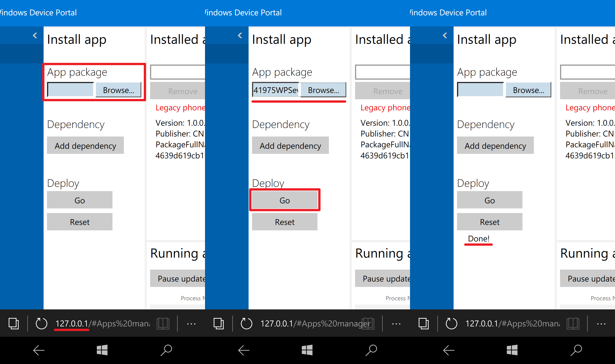Click Go under Deploy in left screenshot

pyautogui.click(x=80, y=200)
